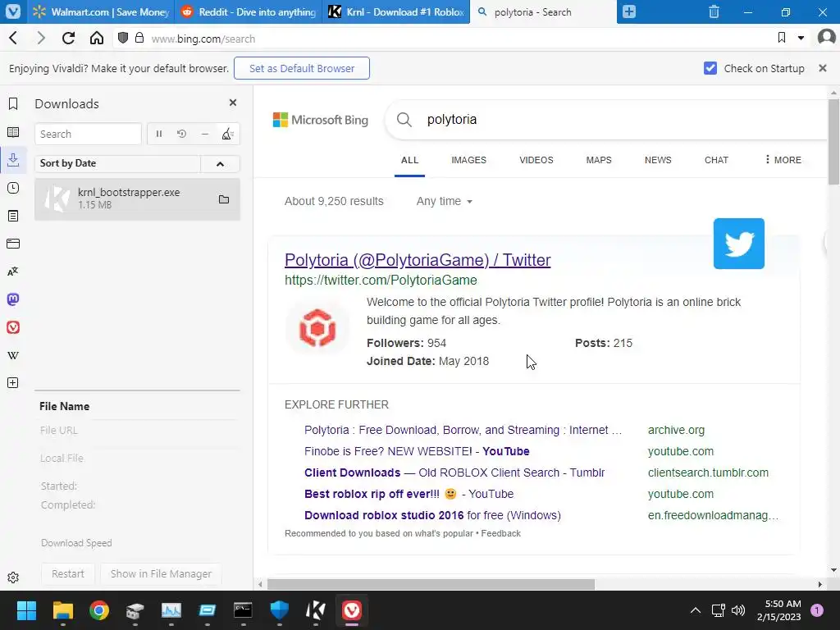This screenshot has height=630, width=840.
Task: Pause downloads in Downloads panel
Action: [159, 134]
